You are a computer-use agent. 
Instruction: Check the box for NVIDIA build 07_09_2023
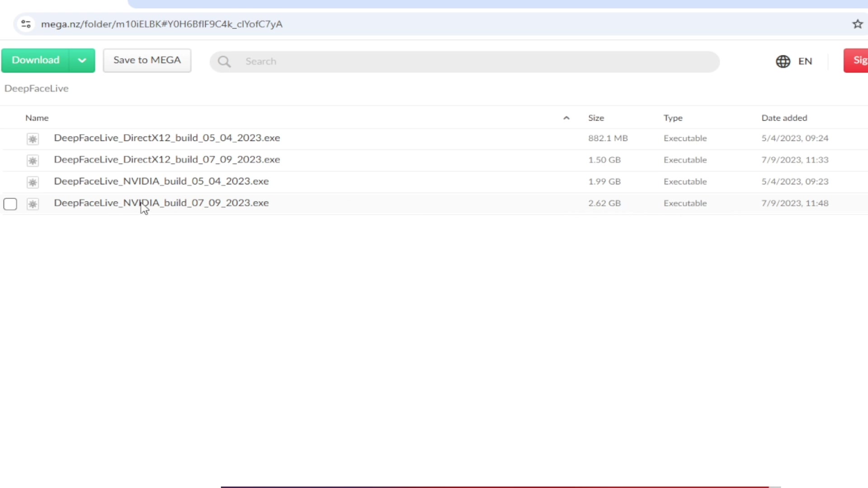[x=10, y=204]
